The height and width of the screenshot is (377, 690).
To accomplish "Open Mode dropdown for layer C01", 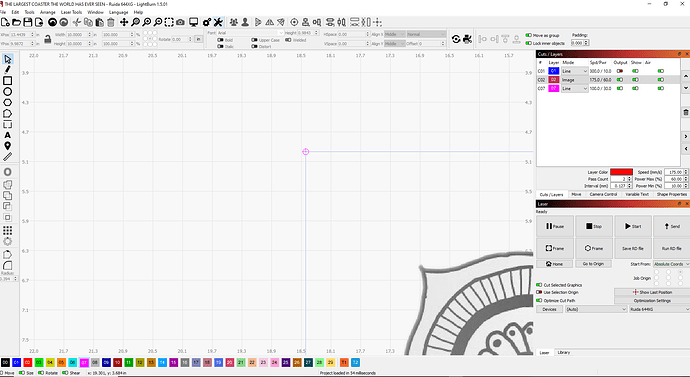I will (574, 71).
